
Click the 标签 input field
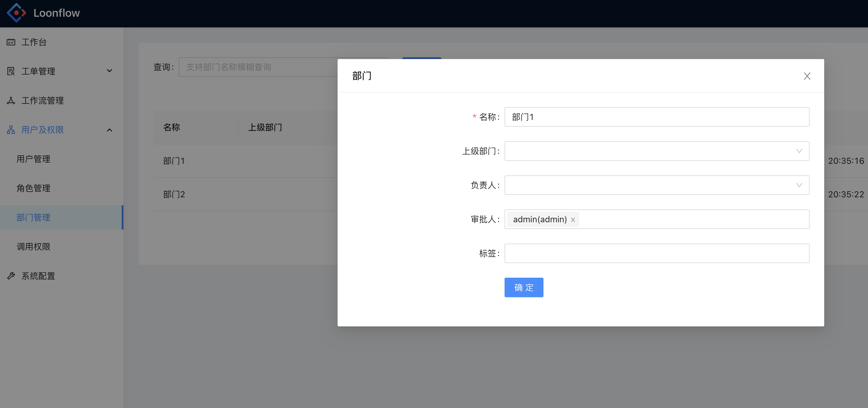657,253
